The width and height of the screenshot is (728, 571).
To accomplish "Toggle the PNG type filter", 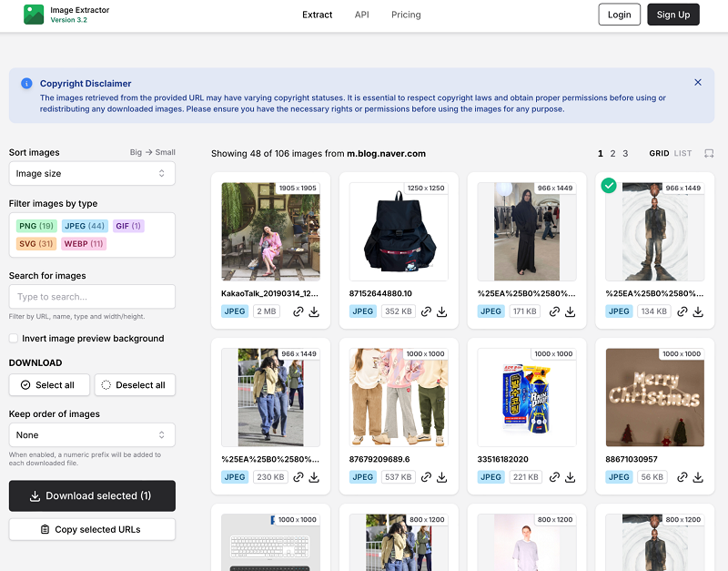I will pyautogui.click(x=36, y=226).
